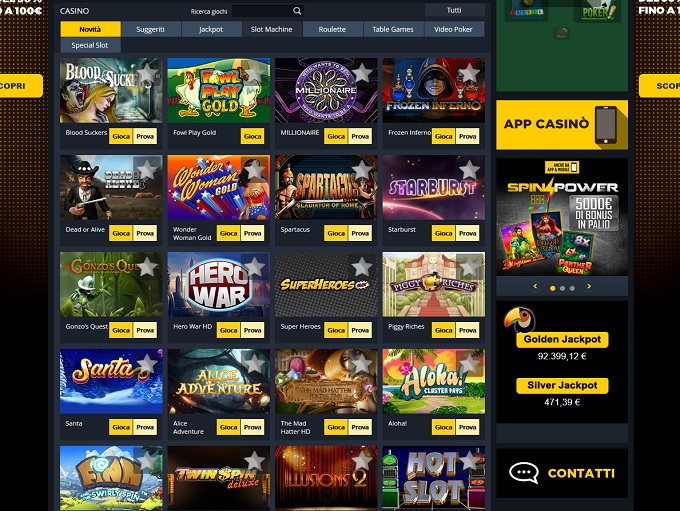Mark MILLIONAIRE as favorite via star
The image size is (680, 511).
tap(362, 72)
